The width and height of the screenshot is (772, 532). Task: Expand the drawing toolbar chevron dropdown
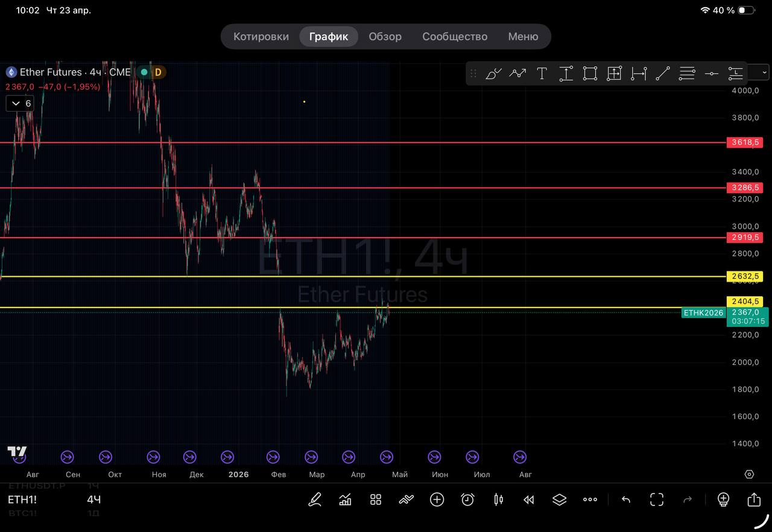[x=765, y=72]
